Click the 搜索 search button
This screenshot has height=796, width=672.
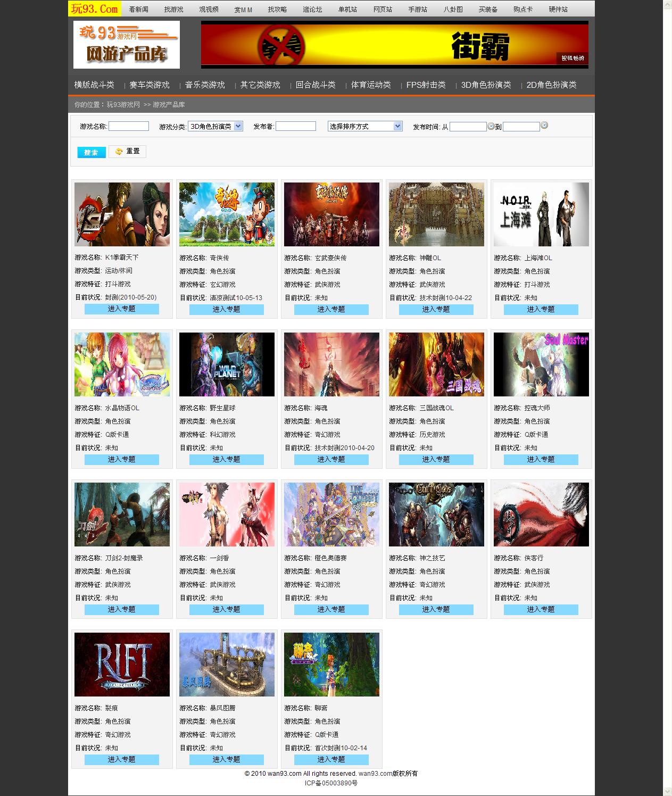pyautogui.click(x=92, y=152)
